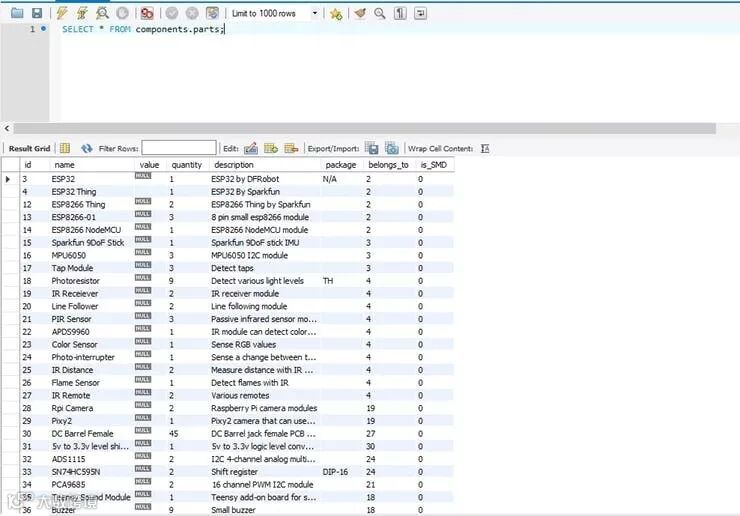The width and height of the screenshot is (740, 516).
Task: Click the DIP-16 package cell
Action: (x=335, y=472)
